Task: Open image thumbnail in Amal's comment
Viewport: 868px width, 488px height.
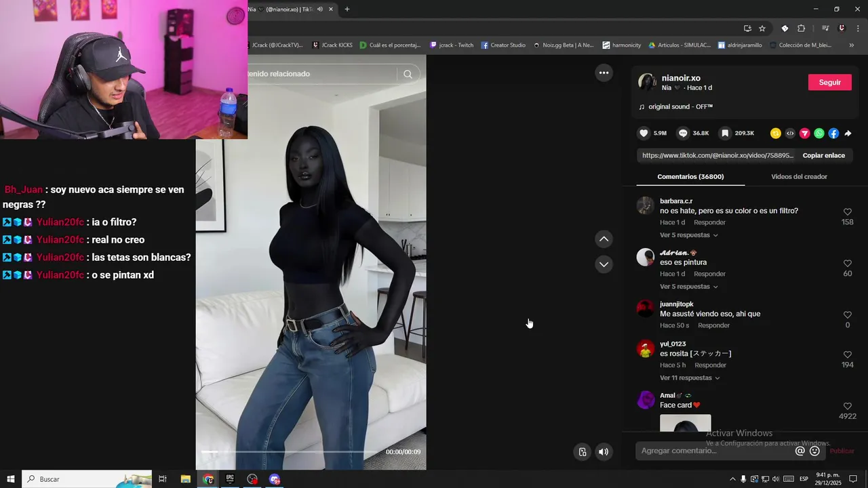Action: coord(686,423)
